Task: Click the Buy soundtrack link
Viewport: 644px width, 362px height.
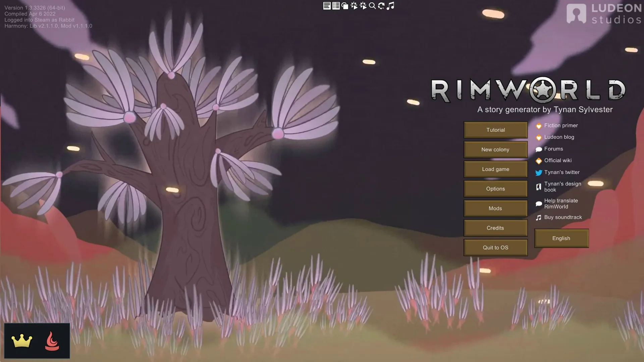Action: tap(562, 217)
